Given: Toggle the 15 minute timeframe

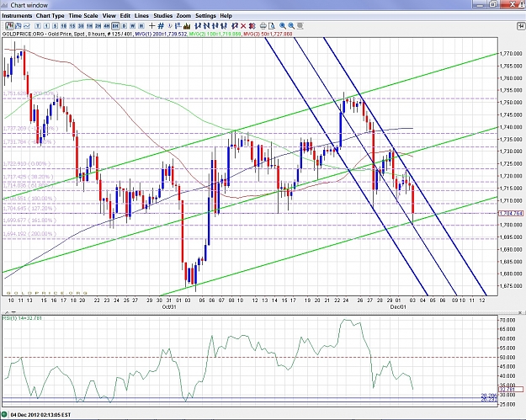Looking at the screenshot, I should [x=72, y=26].
